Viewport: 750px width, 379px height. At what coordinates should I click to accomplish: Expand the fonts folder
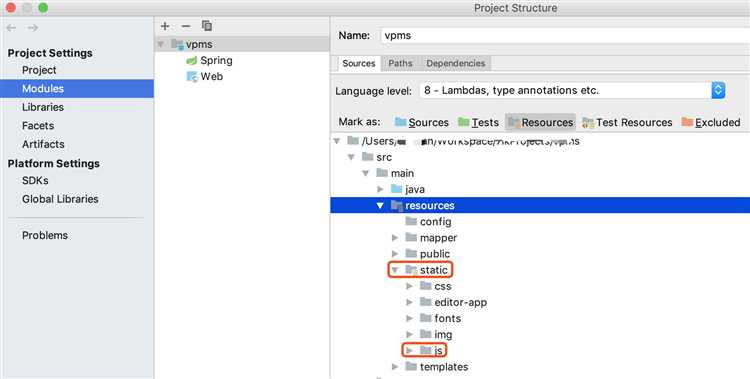coord(410,318)
